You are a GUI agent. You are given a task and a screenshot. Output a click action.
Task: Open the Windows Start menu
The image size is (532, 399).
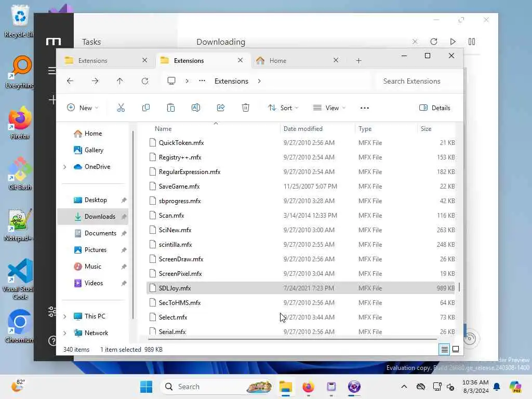tap(146, 387)
